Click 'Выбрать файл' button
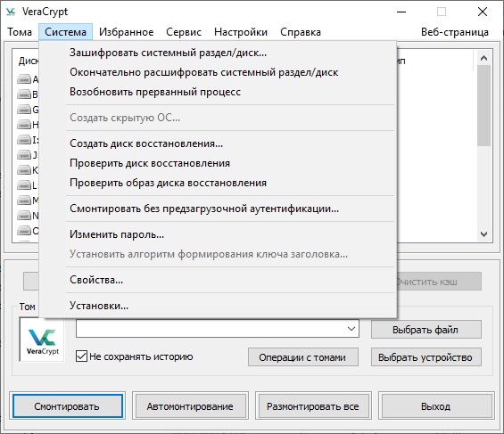The image size is (504, 434). (426, 330)
